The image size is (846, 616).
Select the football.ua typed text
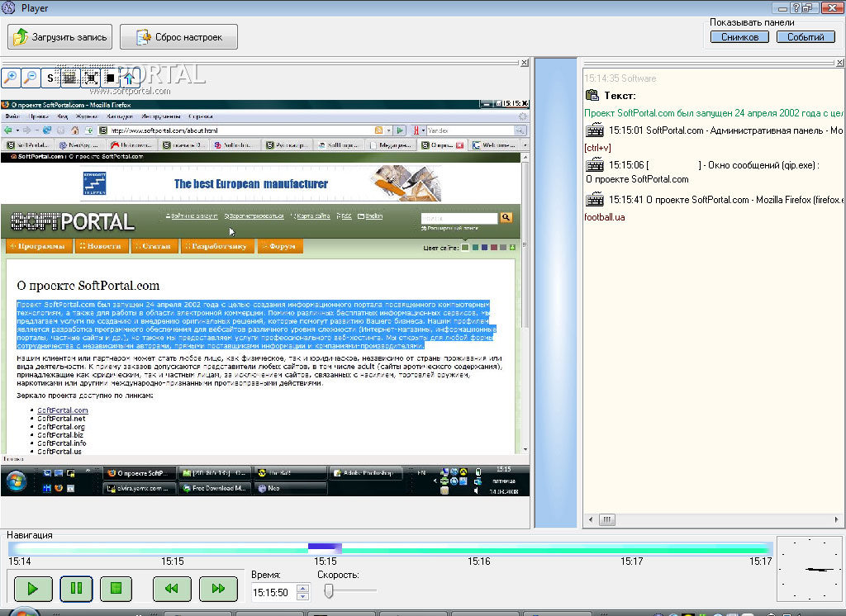point(604,217)
